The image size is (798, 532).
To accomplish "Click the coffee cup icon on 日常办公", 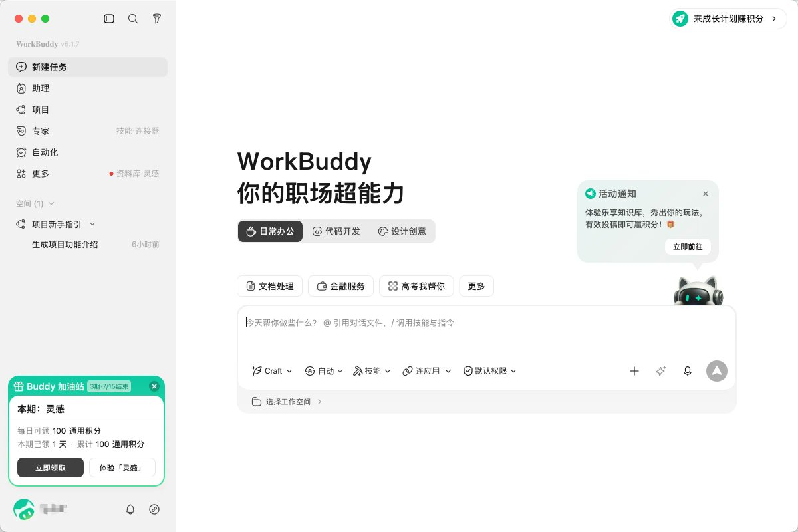I will point(251,231).
